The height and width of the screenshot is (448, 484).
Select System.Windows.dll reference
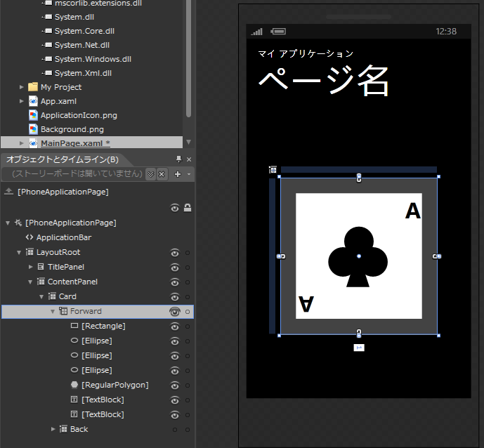(93, 59)
